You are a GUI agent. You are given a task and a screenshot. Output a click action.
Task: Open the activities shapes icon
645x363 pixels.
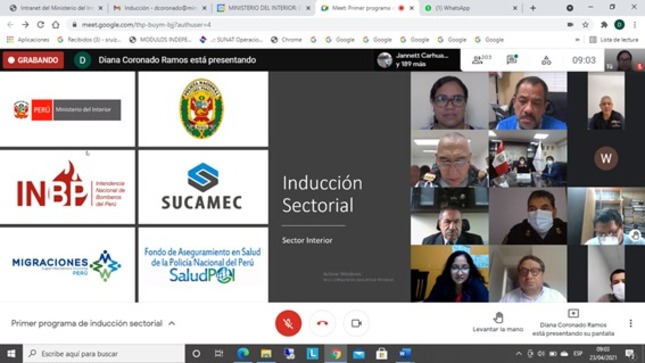(546, 60)
